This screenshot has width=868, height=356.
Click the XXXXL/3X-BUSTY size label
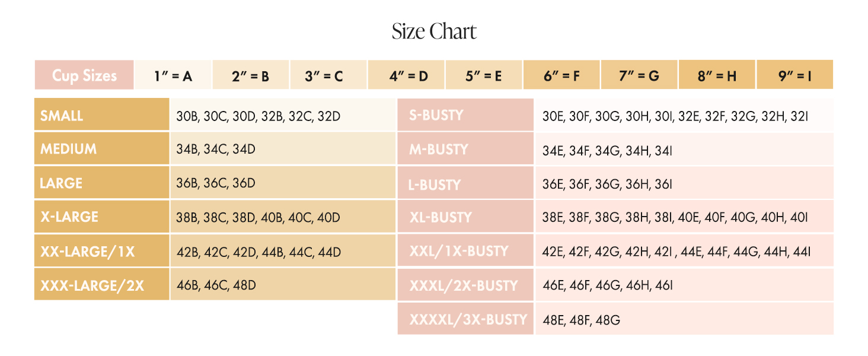468,319
